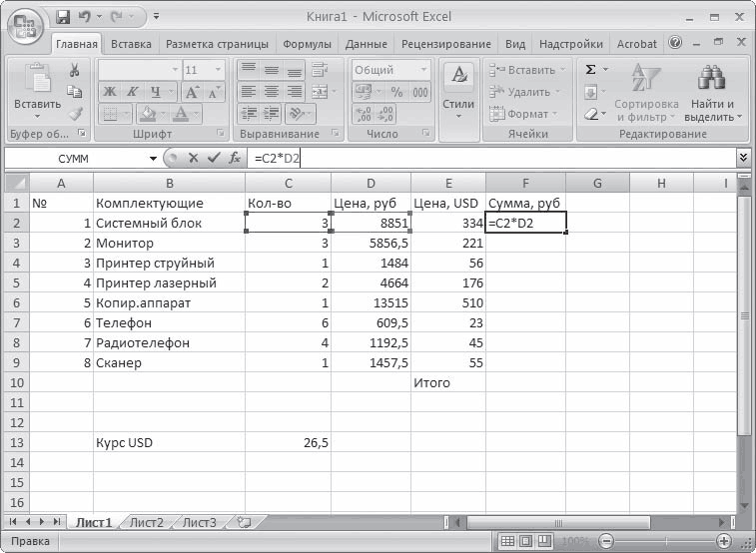Click the Вставить paste button

[x=37, y=91]
